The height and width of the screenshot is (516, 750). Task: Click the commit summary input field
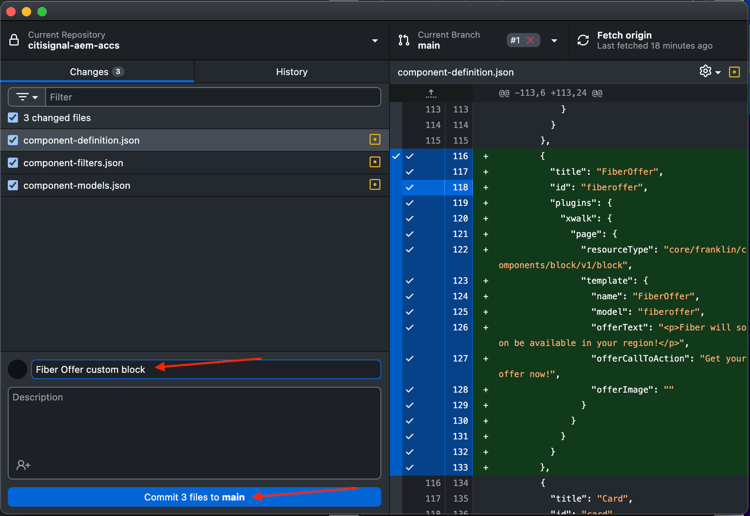pyautogui.click(x=205, y=369)
